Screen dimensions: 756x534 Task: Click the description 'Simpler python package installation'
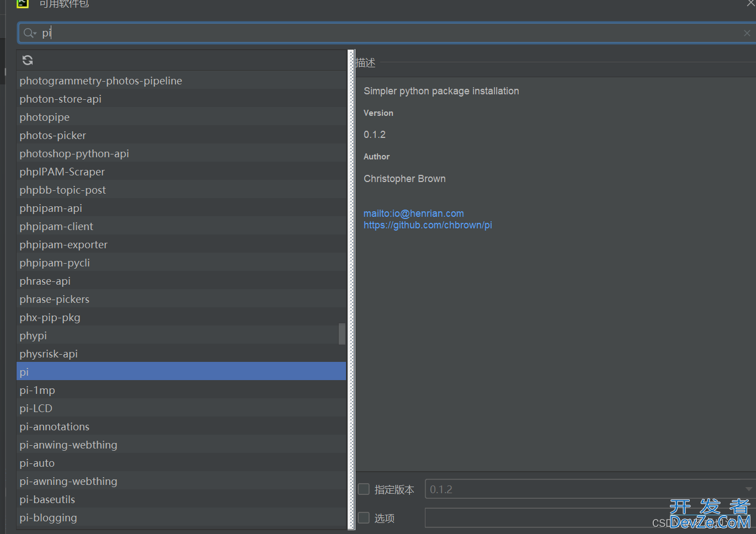pyautogui.click(x=441, y=91)
